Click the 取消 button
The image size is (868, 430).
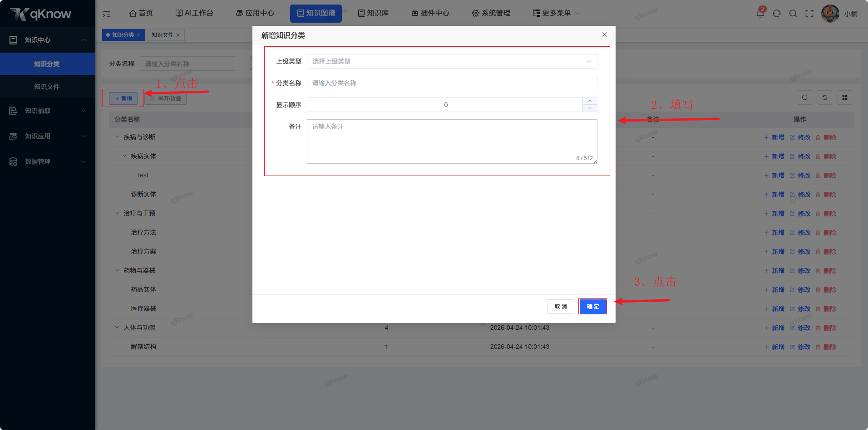561,307
